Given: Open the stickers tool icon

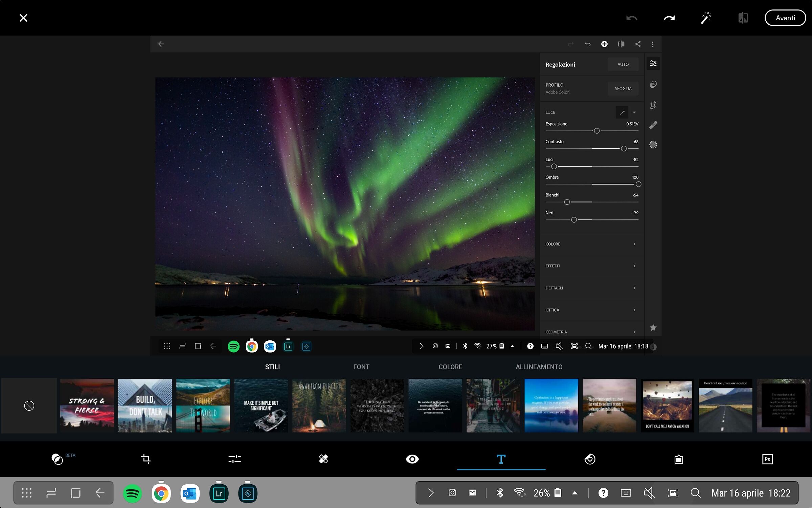Looking at the screenshot, I should [590, 459].
